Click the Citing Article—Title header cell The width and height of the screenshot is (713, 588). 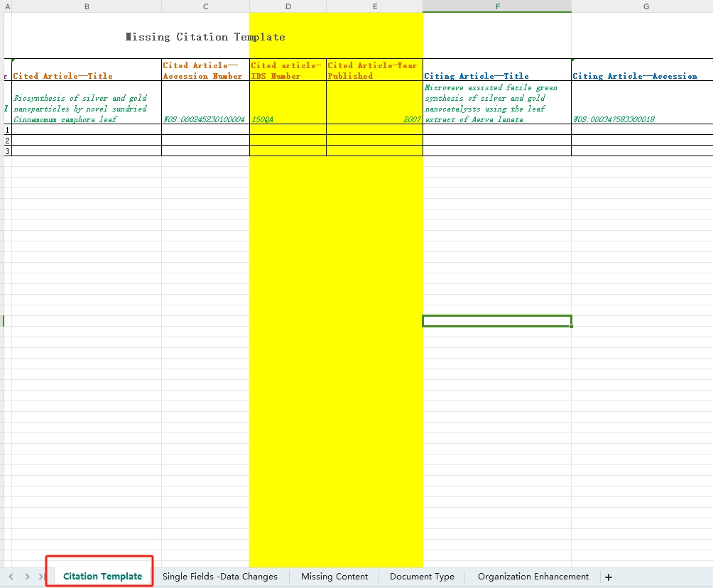[x=496, y=70]
